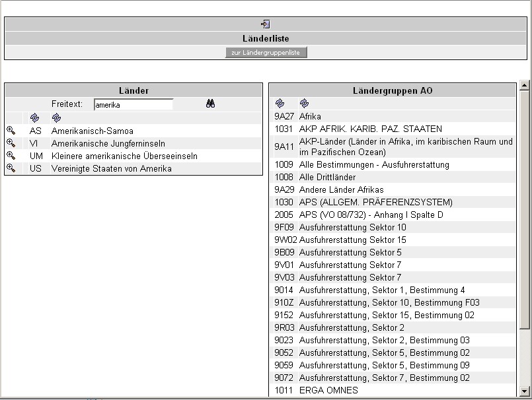
Task: Open details for Amerikanisch-Samoa via magnifier
Action: pos(11,131)
